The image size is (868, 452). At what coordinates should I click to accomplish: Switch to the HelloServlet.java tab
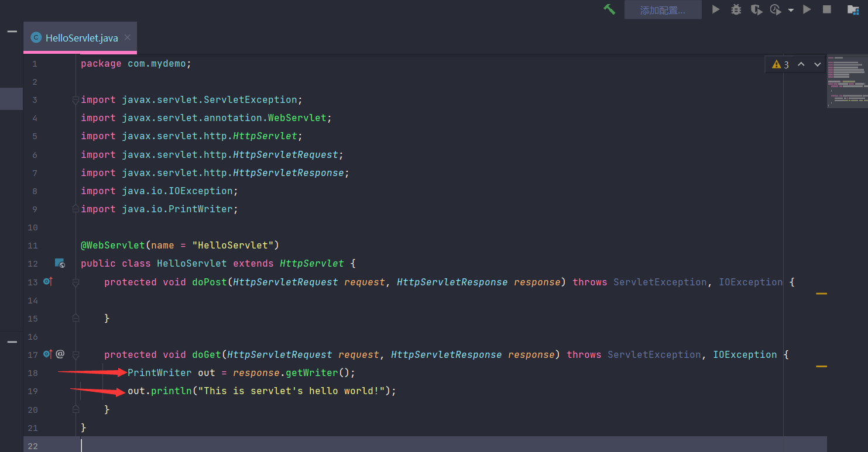[x=80, y=38]
